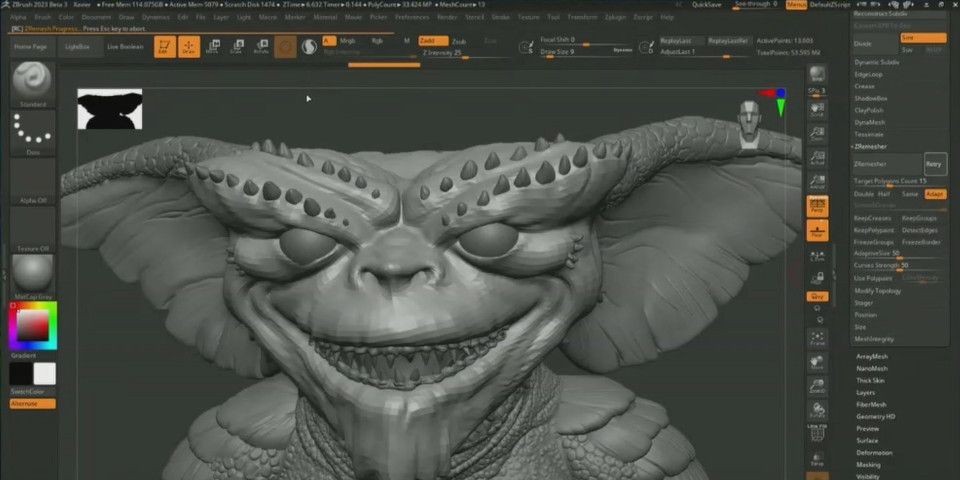Click the QuickSave button
The height and width of the screenshot is (480, 960).
pyautogui.click(x=706, y=5)
